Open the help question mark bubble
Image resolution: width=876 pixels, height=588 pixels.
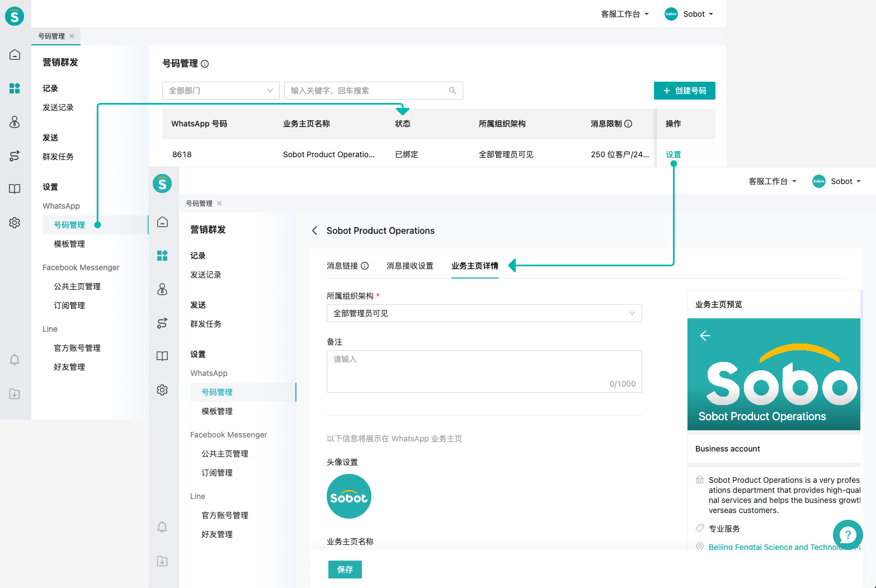[x=847, y=535]
